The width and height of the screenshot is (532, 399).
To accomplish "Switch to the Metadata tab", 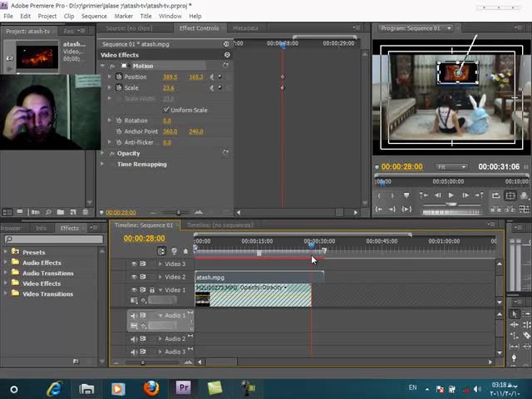I will click(x=245, y=28).
